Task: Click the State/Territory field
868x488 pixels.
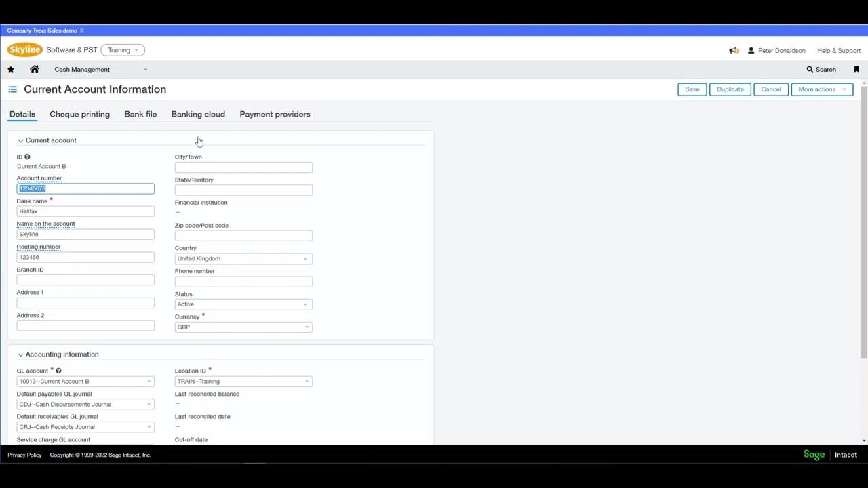Action: [243, 190]
